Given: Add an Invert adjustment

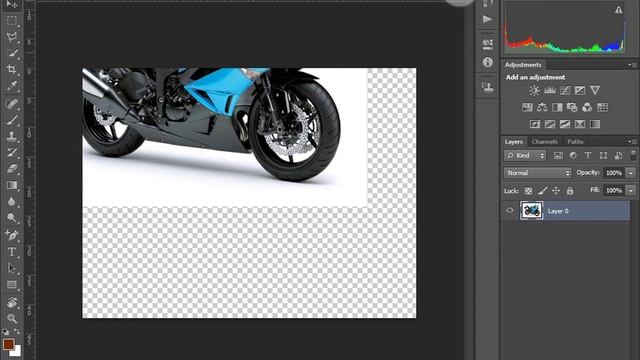Looking at the screenshot, I should [x=535, y=124].
